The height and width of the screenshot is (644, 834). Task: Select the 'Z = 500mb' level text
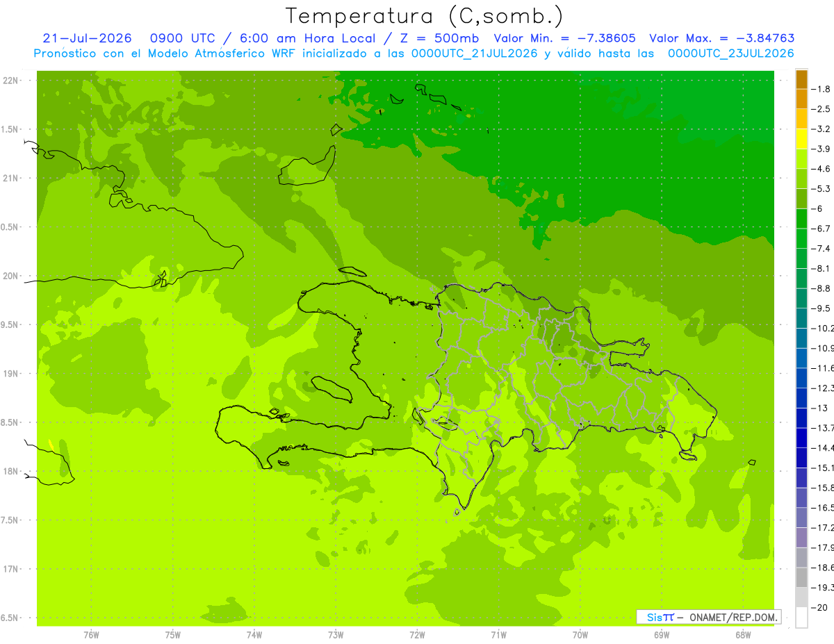click(437, 38)
